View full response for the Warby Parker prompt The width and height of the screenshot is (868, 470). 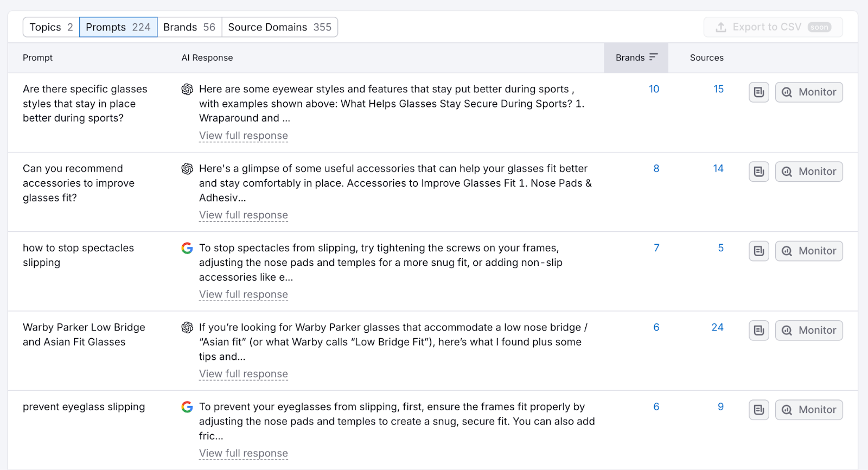243,374
